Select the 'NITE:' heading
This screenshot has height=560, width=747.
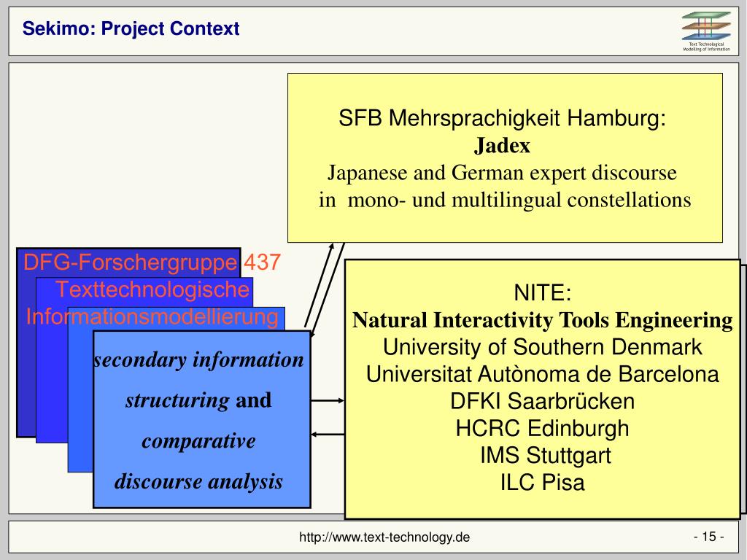[x=542, y=292]
